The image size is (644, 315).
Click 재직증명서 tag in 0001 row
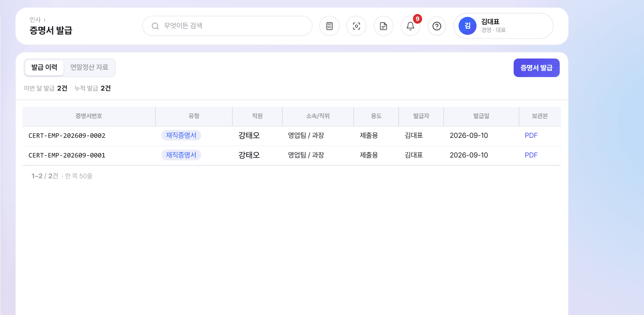(181, 155)
